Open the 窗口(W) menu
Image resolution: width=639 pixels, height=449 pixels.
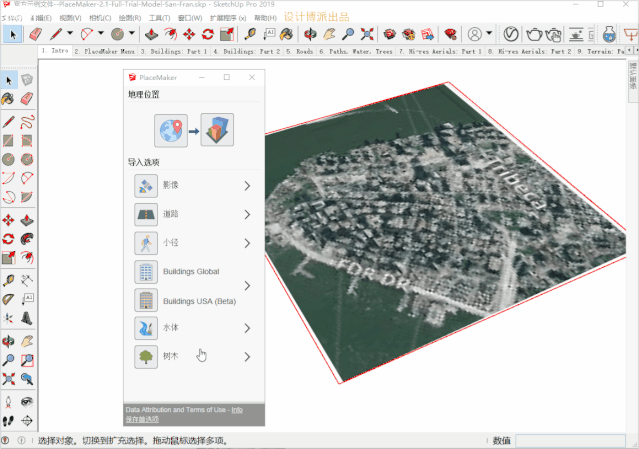click(x=190, y=18)
